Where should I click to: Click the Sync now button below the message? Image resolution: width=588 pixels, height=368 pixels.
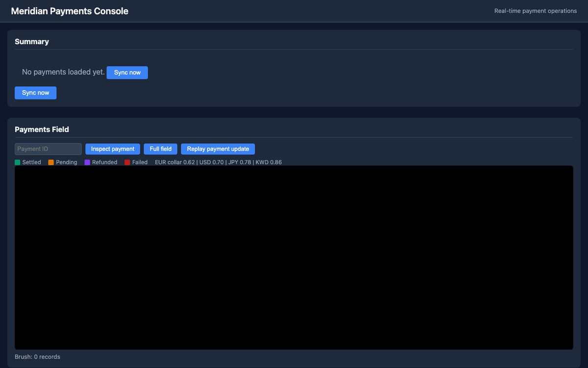36,93
